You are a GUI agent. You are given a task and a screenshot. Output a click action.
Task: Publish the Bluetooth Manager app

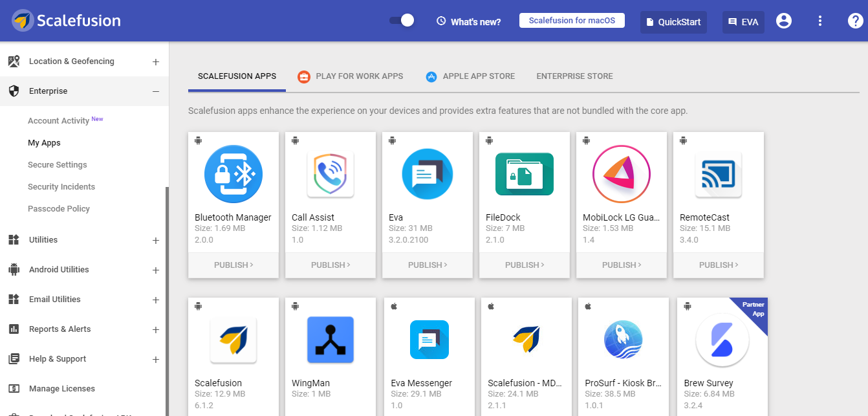pos(233,265)
